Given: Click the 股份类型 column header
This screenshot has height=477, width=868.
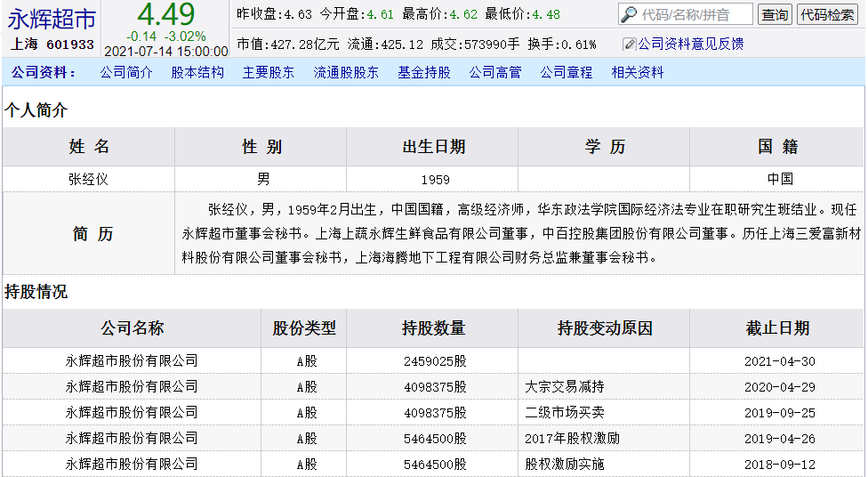Looking at the screenshot, I should pos(304,328).
